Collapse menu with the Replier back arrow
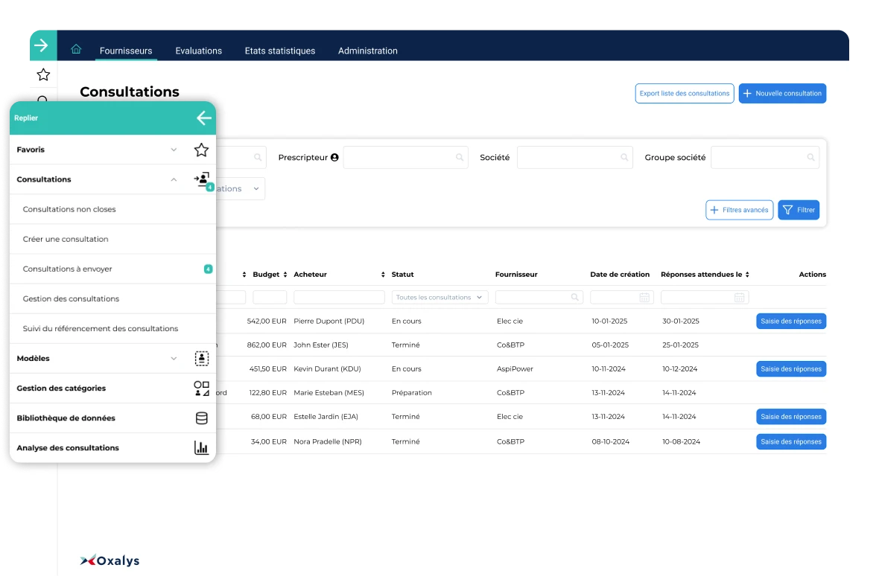 (x=203, y=118)
